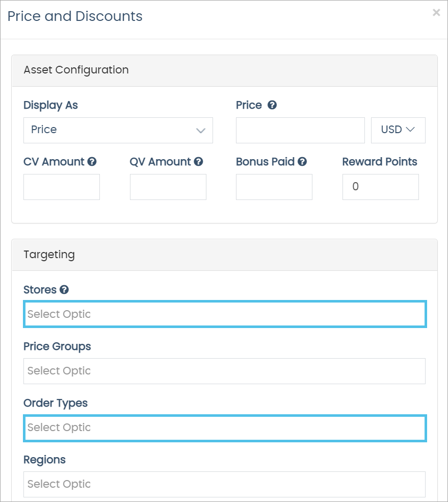448x502 pixels.
Task: Click into the QV Amount field
Action: click(168, 187)
